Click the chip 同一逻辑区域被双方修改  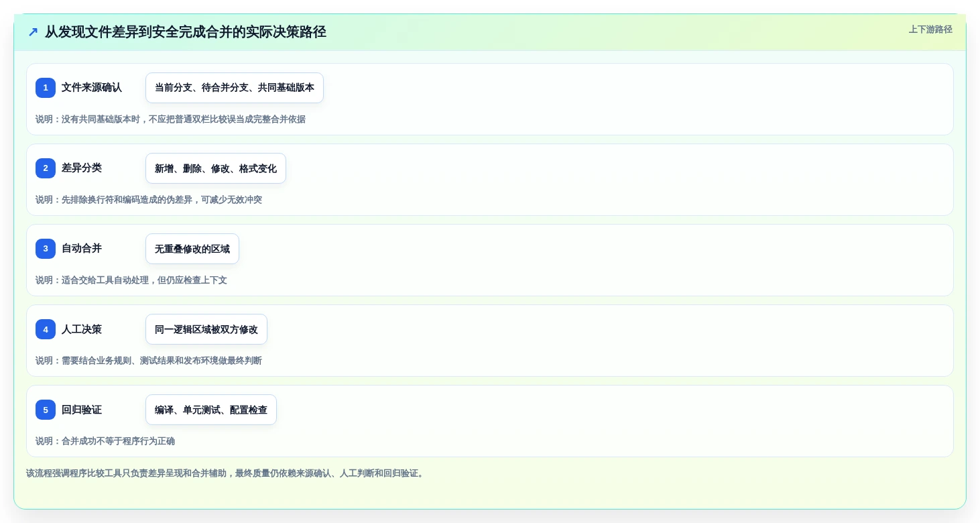206,329
